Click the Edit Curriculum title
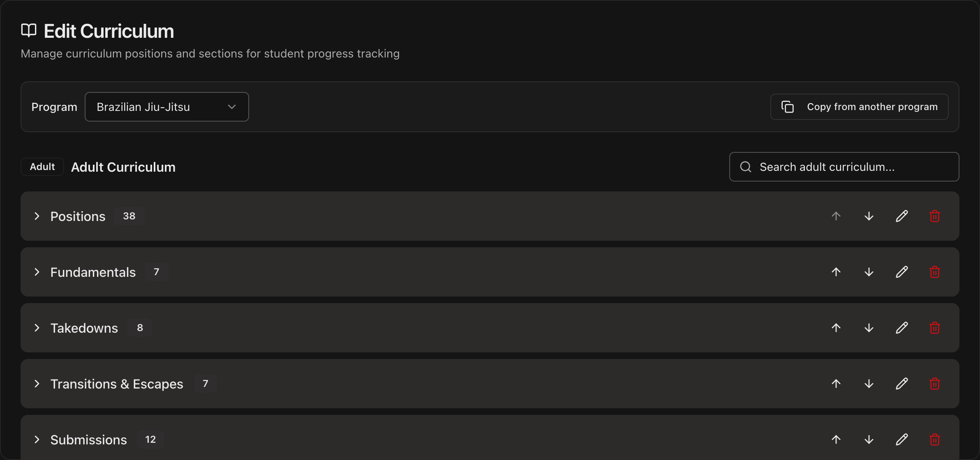Viewport: 980px width, 460px height. [109, 31]
